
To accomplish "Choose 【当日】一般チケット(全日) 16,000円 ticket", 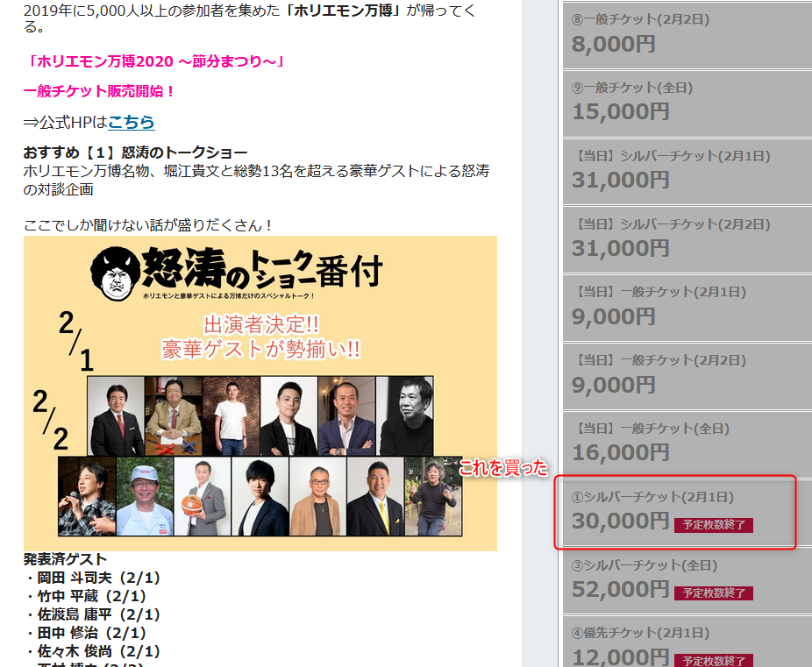I will coord(687,442).
